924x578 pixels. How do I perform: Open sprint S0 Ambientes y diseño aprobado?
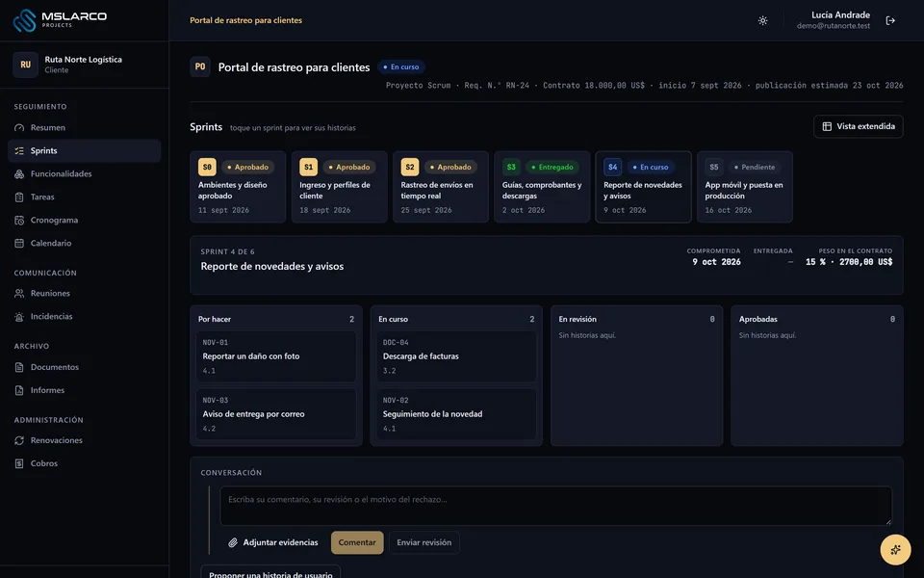[238, 187]
